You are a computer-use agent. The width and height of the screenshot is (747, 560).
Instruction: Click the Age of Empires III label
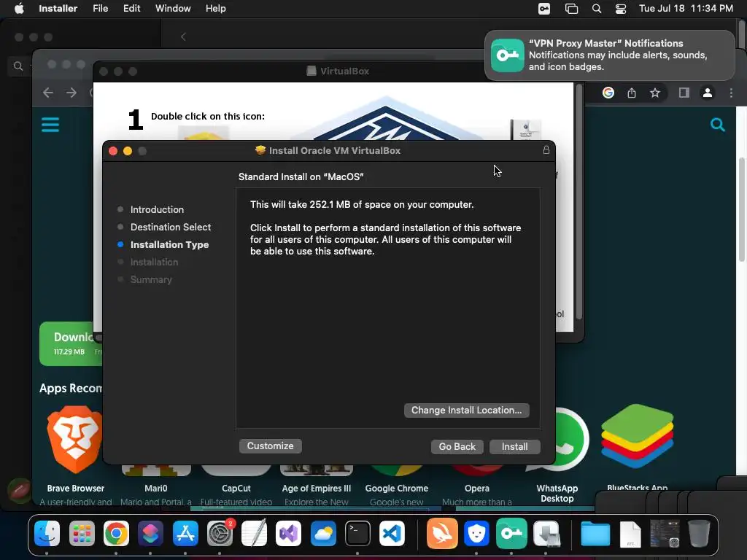click(317, 488)
